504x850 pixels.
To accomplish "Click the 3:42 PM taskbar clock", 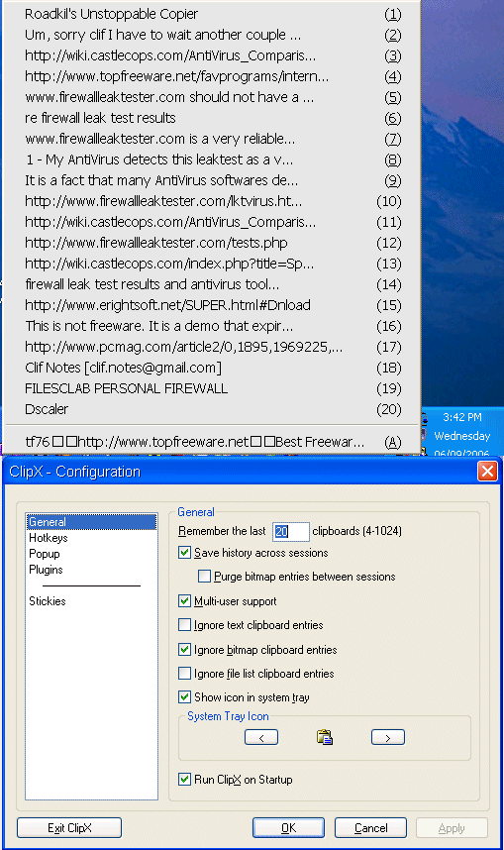I will coord(461,417).
